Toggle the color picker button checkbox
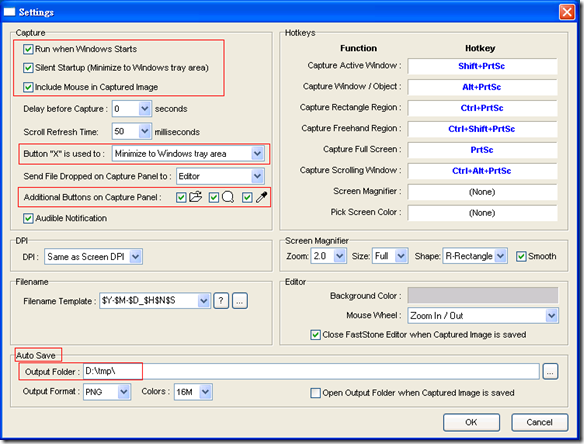Viewport: 584px width, 444px height. point(247,197)
